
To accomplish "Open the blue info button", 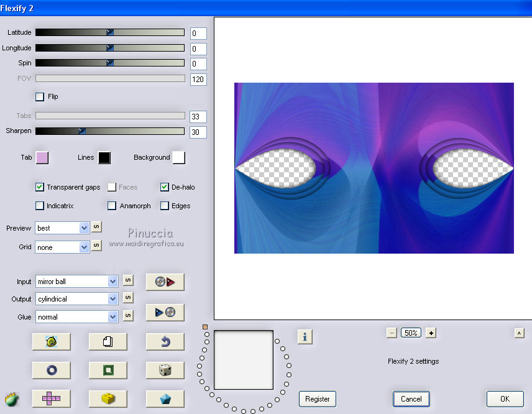I will point(305,337).
